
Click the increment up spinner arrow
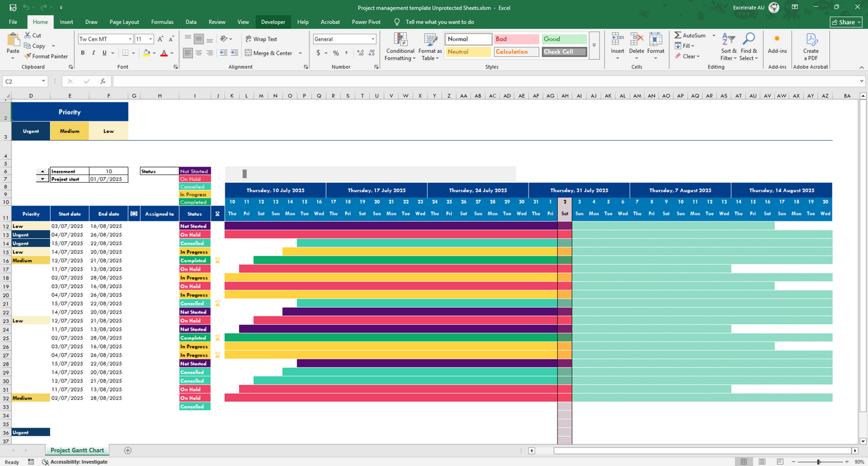[x=42, y=171]
